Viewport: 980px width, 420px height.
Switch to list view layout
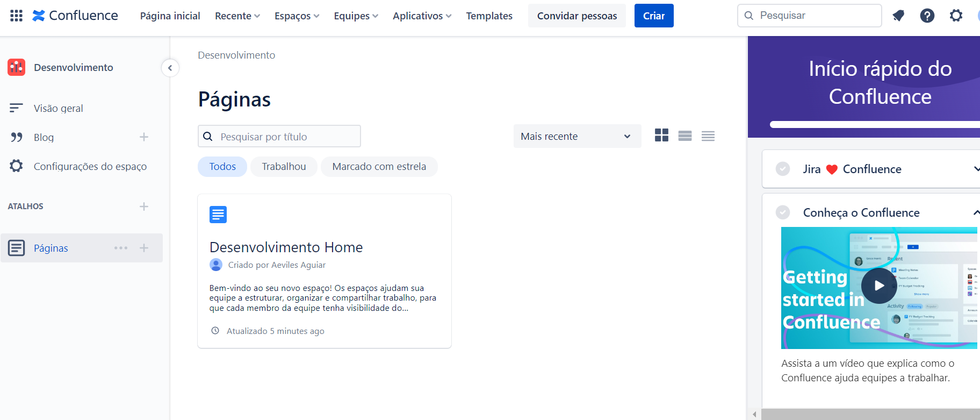(x=685, y=136)
